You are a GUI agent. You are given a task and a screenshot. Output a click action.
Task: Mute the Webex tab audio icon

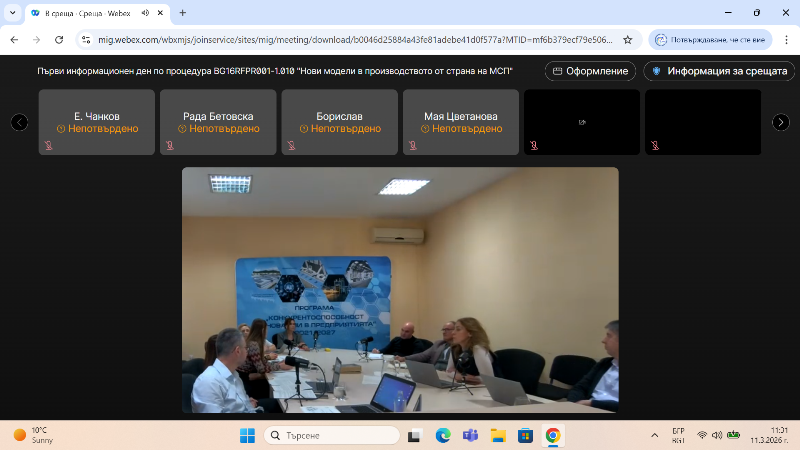[145, 13]
